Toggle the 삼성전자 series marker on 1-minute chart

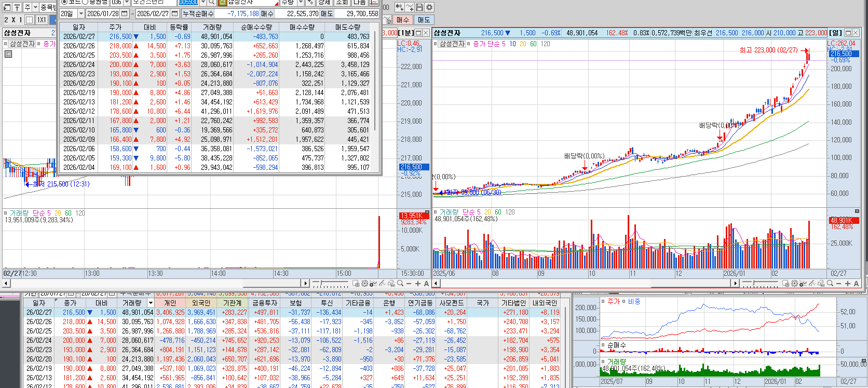coord(6,44)
